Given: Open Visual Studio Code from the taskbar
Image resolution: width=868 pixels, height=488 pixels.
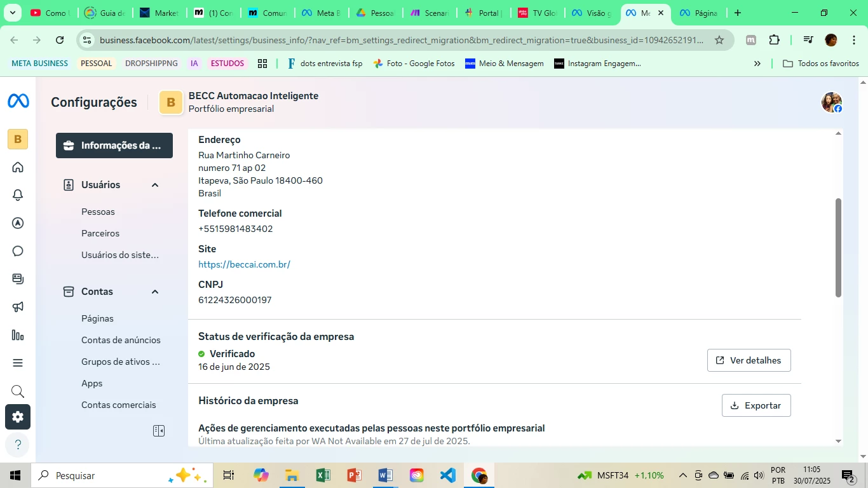Looking at the screenshot, I should [448, 475].
